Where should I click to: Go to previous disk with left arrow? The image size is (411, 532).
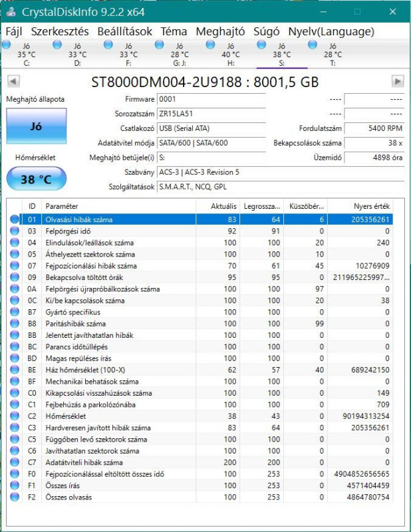click(13, 81)
